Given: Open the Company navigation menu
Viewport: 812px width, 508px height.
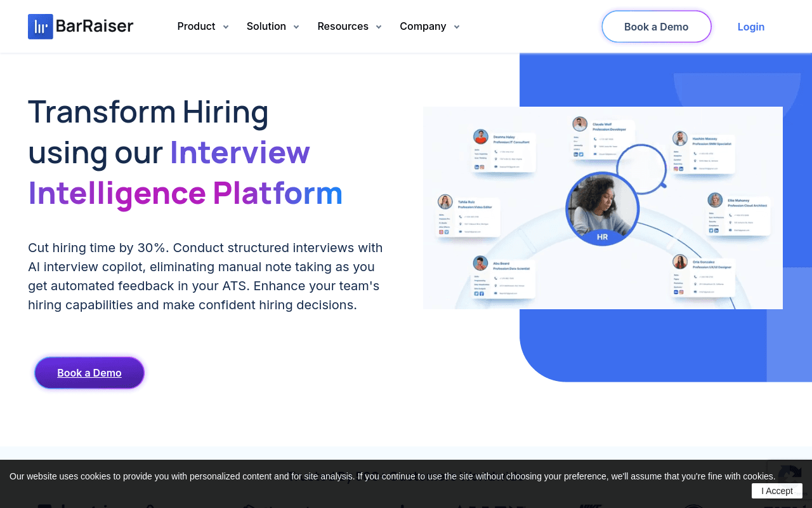Looking at the screenshot, I should pos(423,26).
